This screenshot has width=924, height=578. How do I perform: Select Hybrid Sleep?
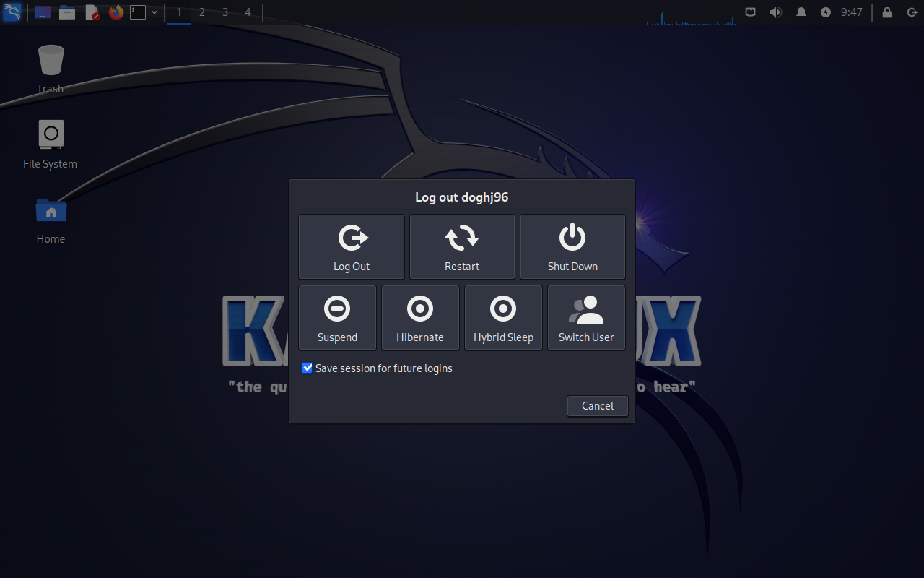(503, 317)
